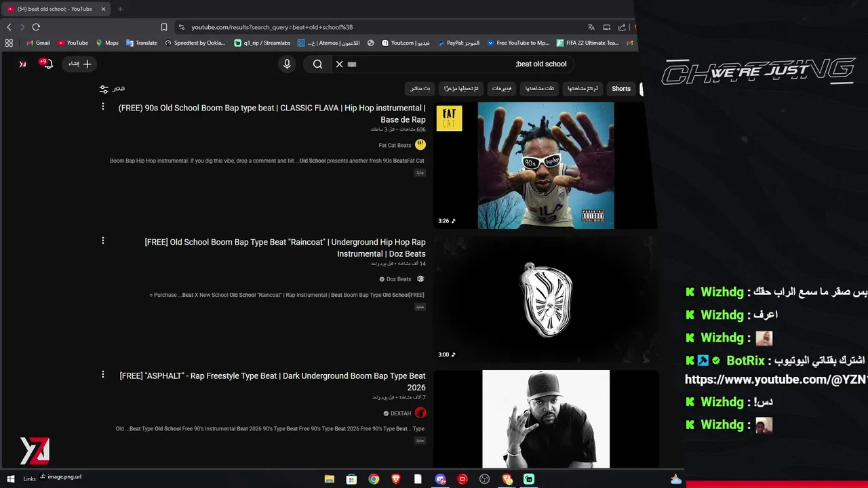
Task: Start voice search with the microphone
Action: 287,64
